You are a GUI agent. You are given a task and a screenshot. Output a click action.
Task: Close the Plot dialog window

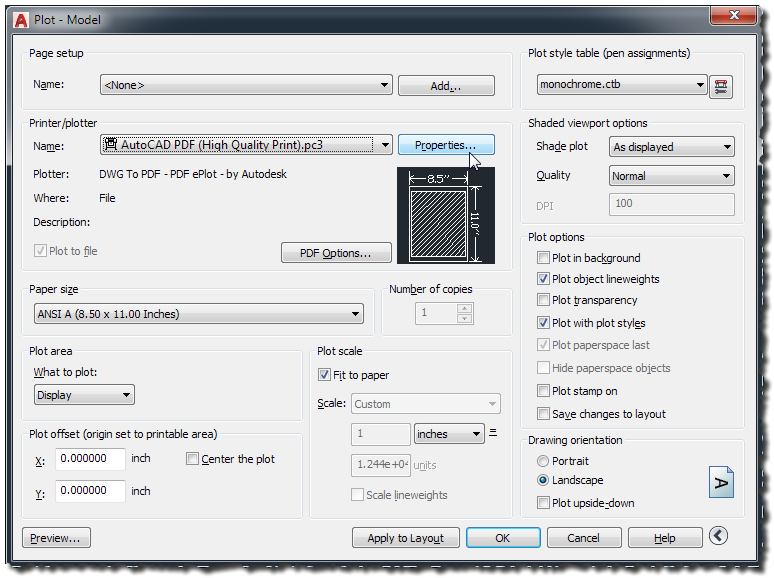tap(734, 15)
